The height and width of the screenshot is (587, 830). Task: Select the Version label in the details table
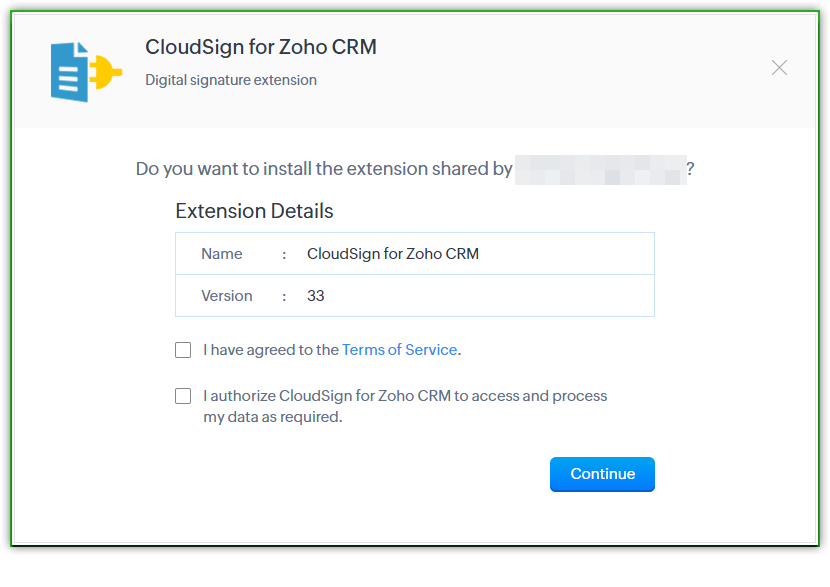227,296
